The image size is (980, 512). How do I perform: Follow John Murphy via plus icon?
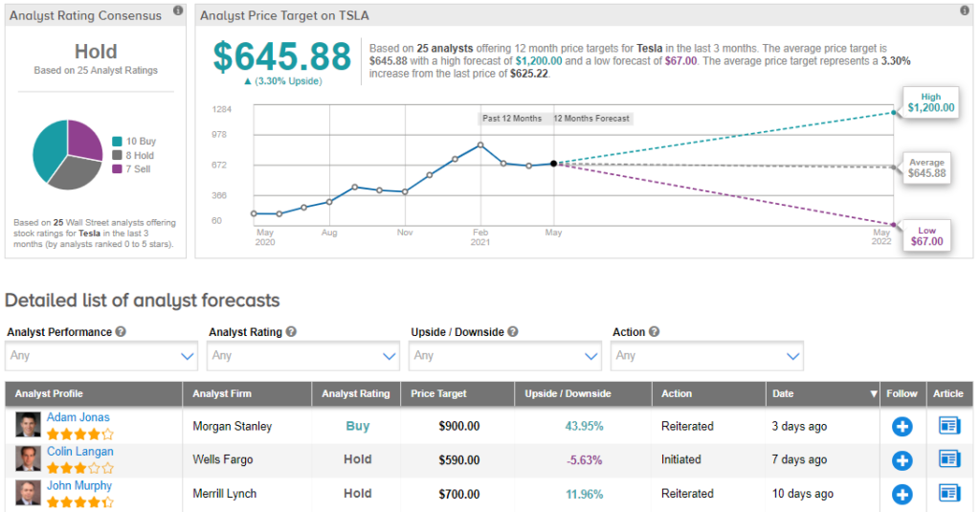tap(902, 494)
